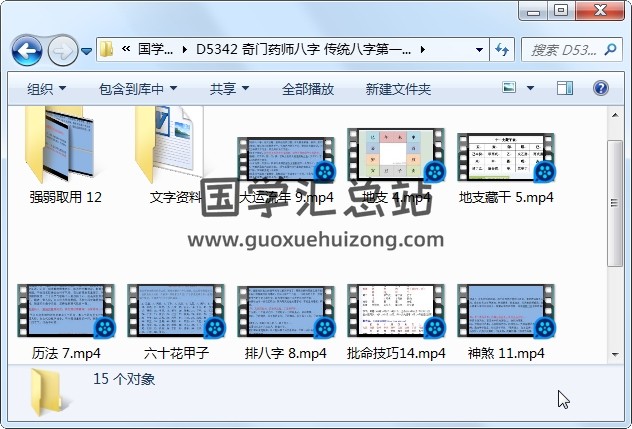Refresh the folder view
The height and width of the screenshot is (429, 632).
tap(502, 50)
